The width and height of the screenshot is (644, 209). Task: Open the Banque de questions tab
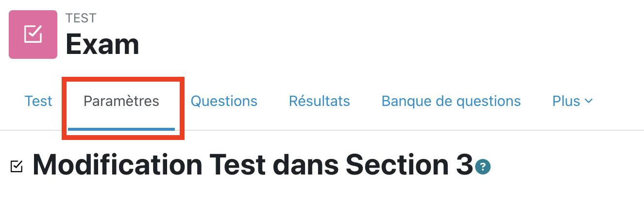[451, 101]
